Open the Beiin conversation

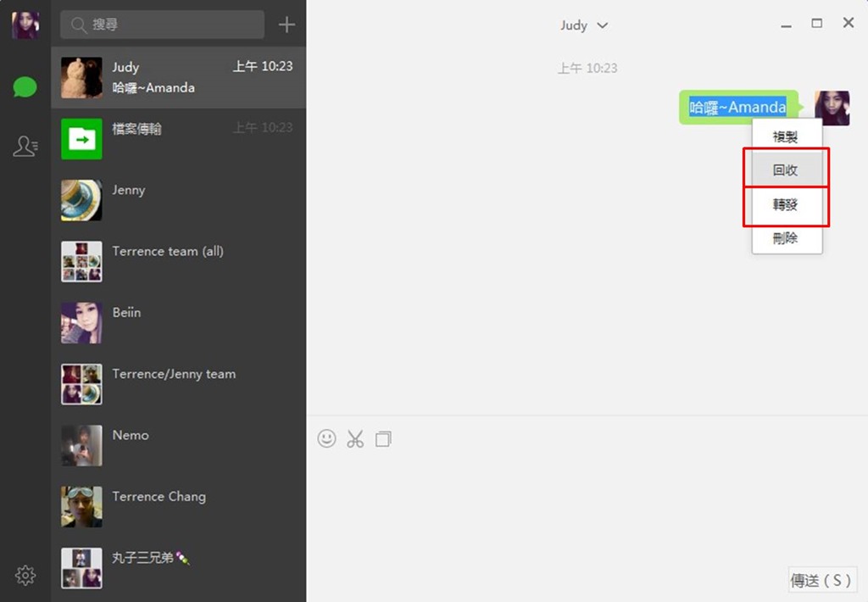(178, 323)
